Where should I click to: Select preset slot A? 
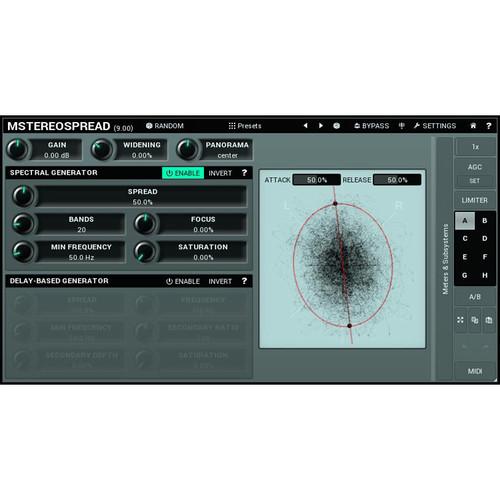coord(465,221)
